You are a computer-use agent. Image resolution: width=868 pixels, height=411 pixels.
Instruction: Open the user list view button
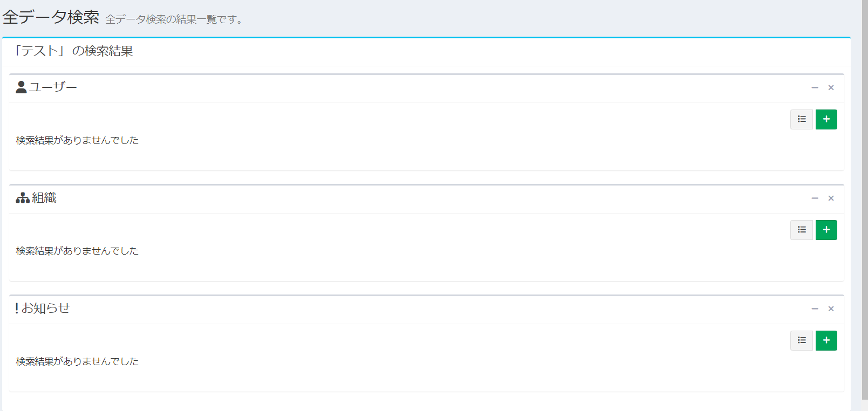[802, 119]
